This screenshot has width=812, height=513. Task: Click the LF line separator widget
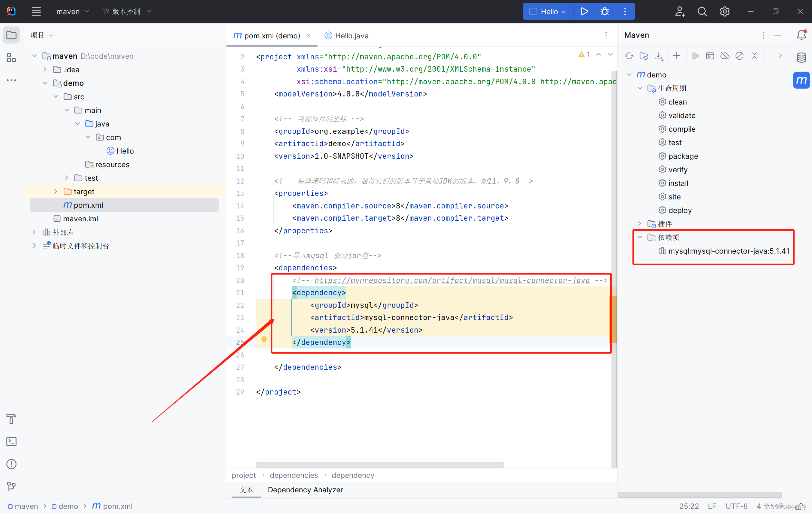(x=712, y=506)
